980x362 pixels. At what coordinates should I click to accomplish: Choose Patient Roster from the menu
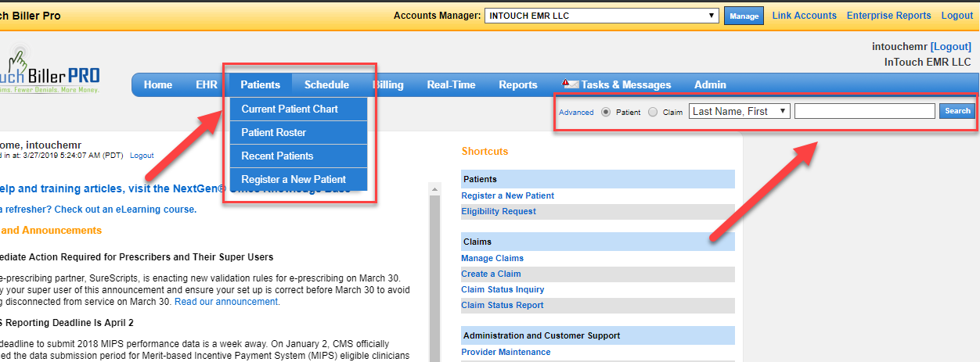tap(273, 133)
